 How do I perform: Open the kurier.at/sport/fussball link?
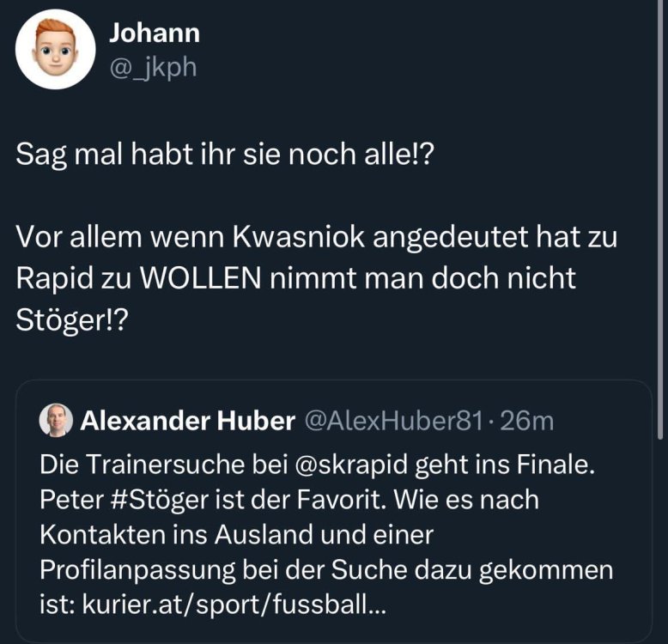tap(234, 605)
